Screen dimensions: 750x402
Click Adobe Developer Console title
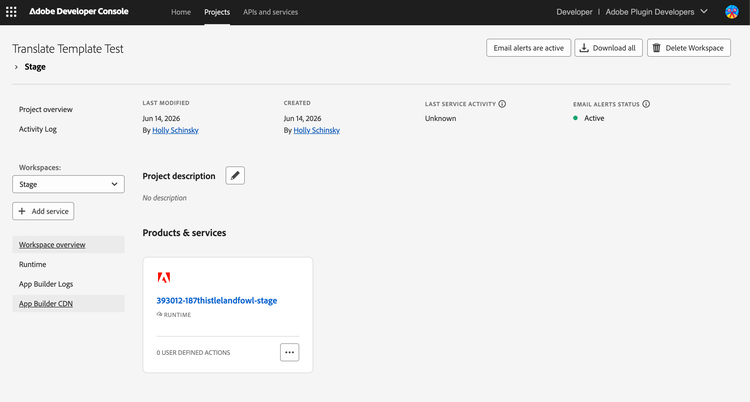pos(79,11)
